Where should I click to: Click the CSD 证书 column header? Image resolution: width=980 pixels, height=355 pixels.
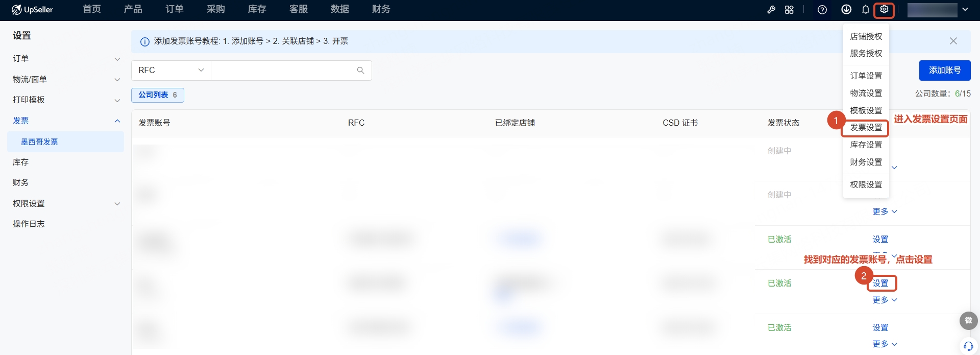680,123
